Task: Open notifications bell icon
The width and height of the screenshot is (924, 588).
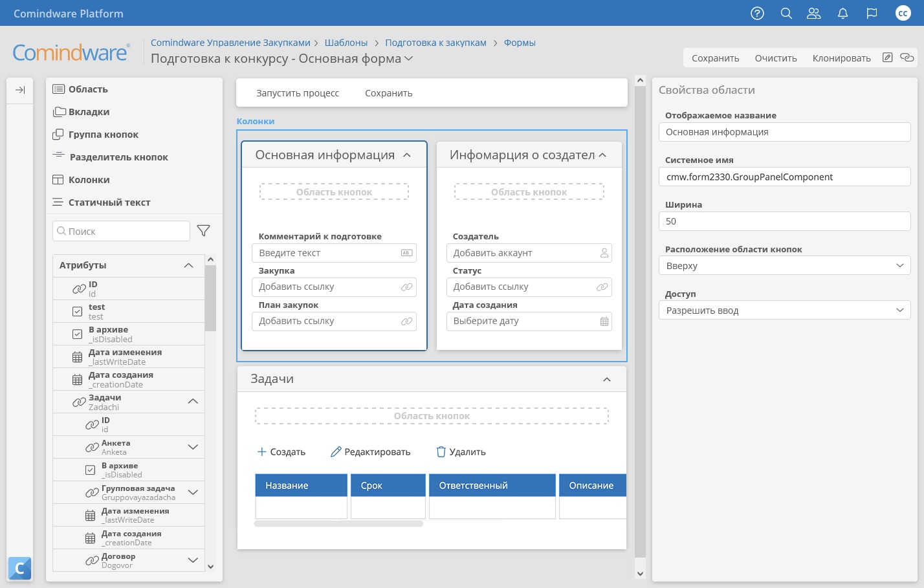Action: [842, 14]
